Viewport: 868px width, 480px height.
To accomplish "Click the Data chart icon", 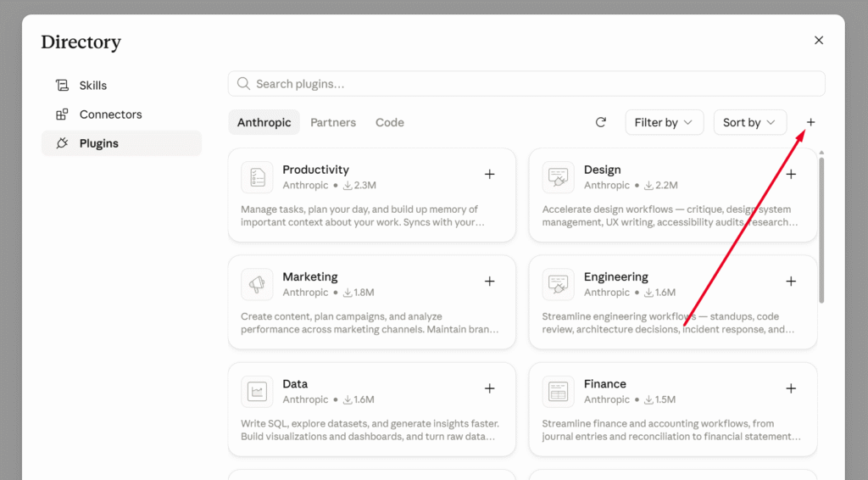I will tap(257, 392).
